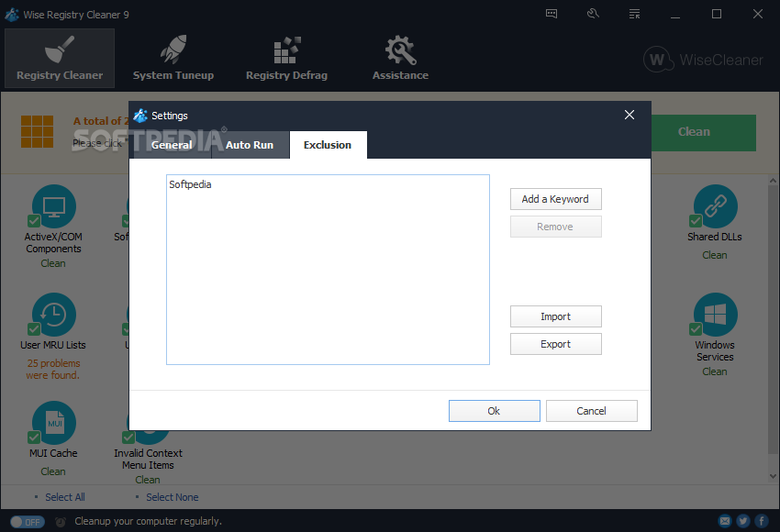780x532 pixels.
Task: Open the System Tuneup section
Action: (x=173, y=58)
